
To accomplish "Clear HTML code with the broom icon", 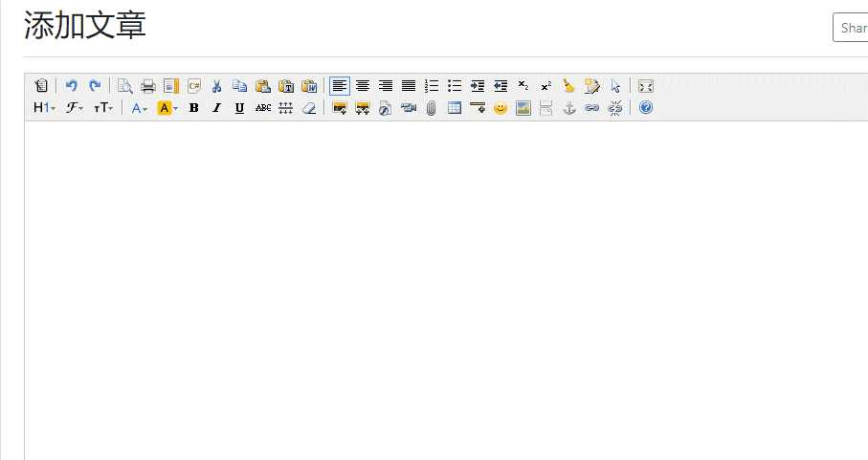I will (569, 86).
